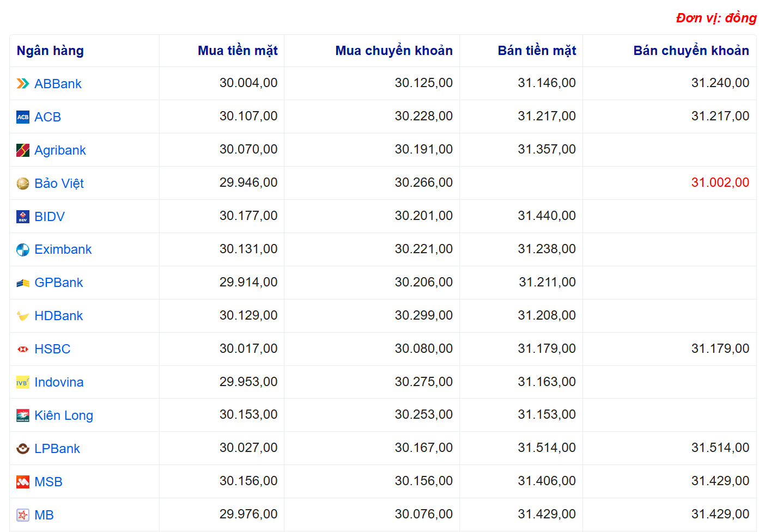
Task: Click the 'Mua tiền mặt' column header
Action: 238,51
